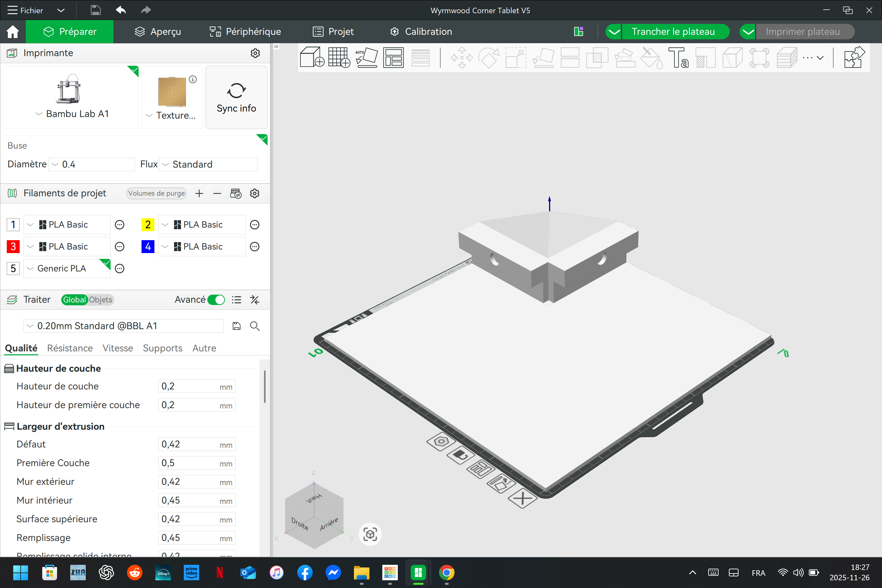
Task: Click the Add plate icon
Action: pos(339,57)
